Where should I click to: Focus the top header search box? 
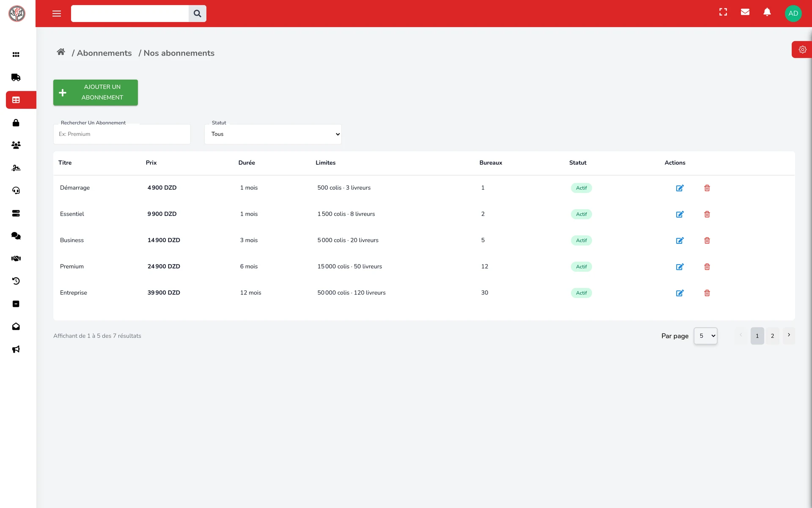point(130,14)
